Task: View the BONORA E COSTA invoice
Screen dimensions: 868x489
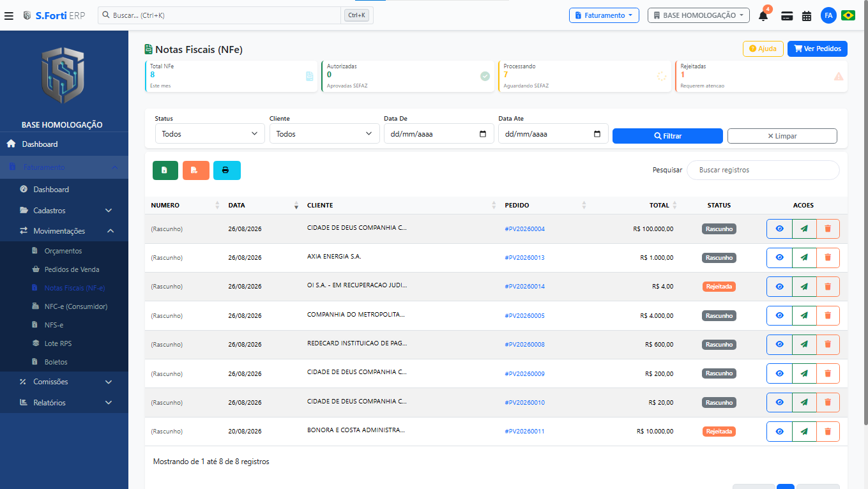Action: pyautogui.click(x=779, y=432)
